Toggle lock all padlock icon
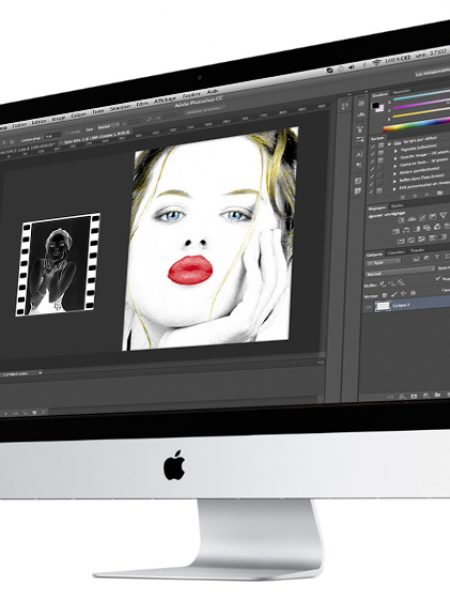Image resolution: width=450 pixels, height=600 pixels. [413, 293]
